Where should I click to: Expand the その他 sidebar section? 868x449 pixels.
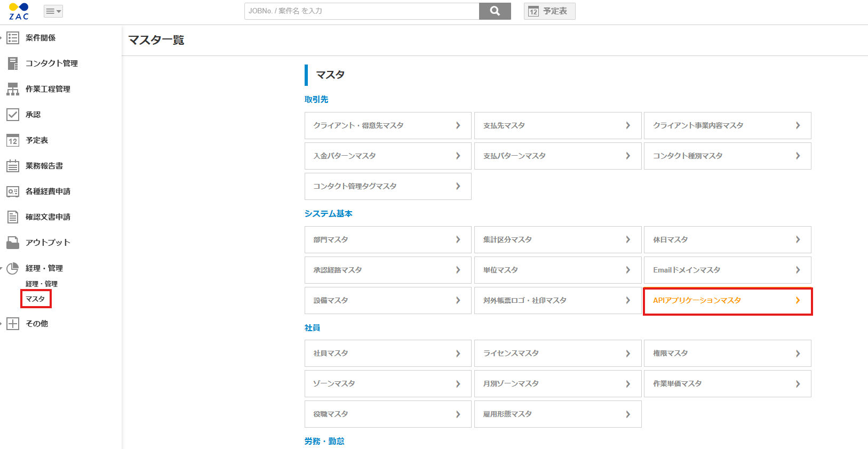[2, 324]
